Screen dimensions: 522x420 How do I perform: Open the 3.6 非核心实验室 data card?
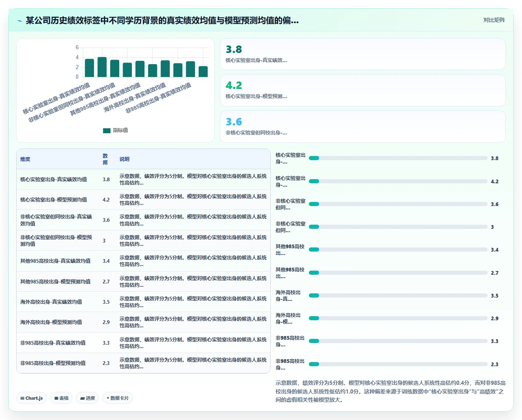click(363, 127)
